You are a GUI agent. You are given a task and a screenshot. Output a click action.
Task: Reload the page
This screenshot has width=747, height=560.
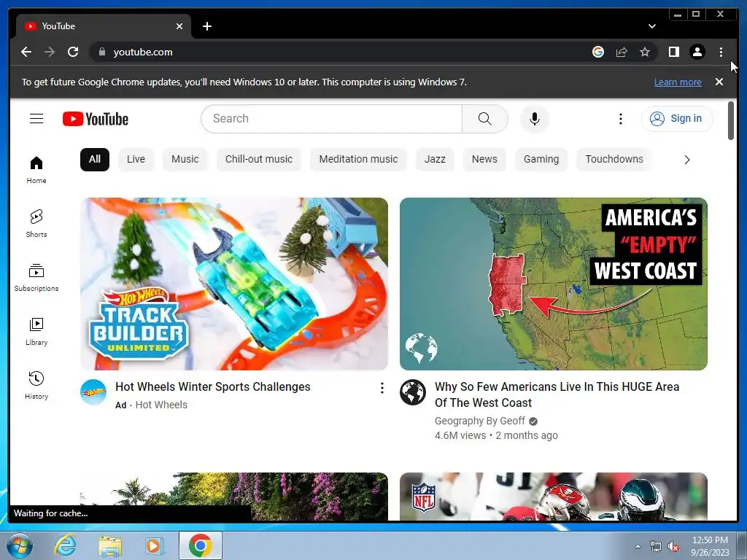73,52
